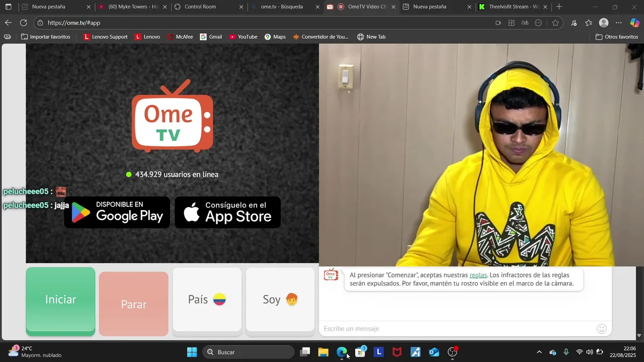Open Lenovo Support bookmark
The width and height of the screenshot is (644, 362).
tap(106, 37)
